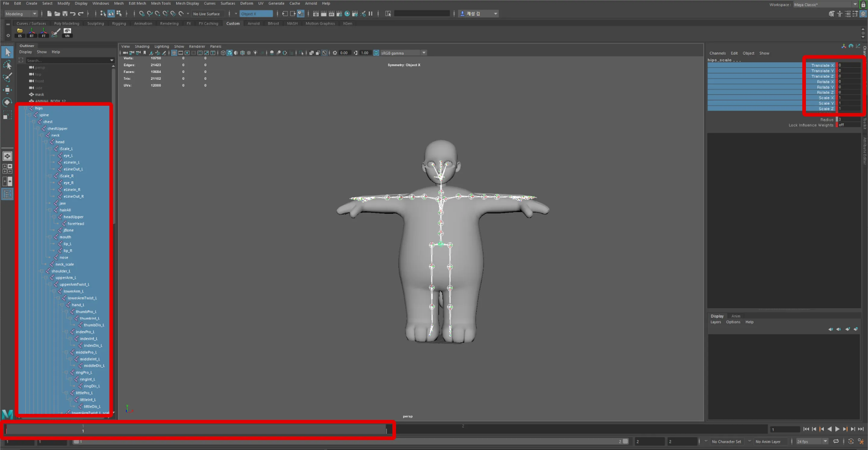The height and width of the screenshot is (450, 868).
Task: Open the Render View clapperboard icon
Action: (316, 14)
